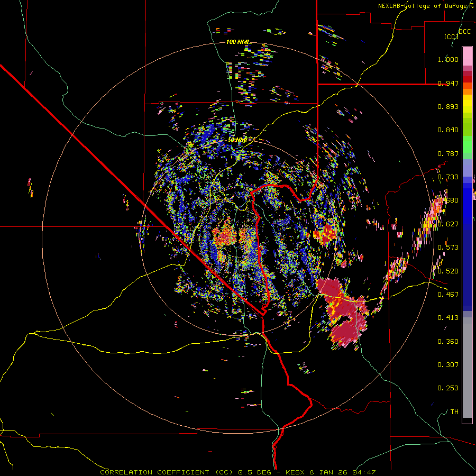
Task: Click the 50 NMI range ring label
Action: point(237,140)
